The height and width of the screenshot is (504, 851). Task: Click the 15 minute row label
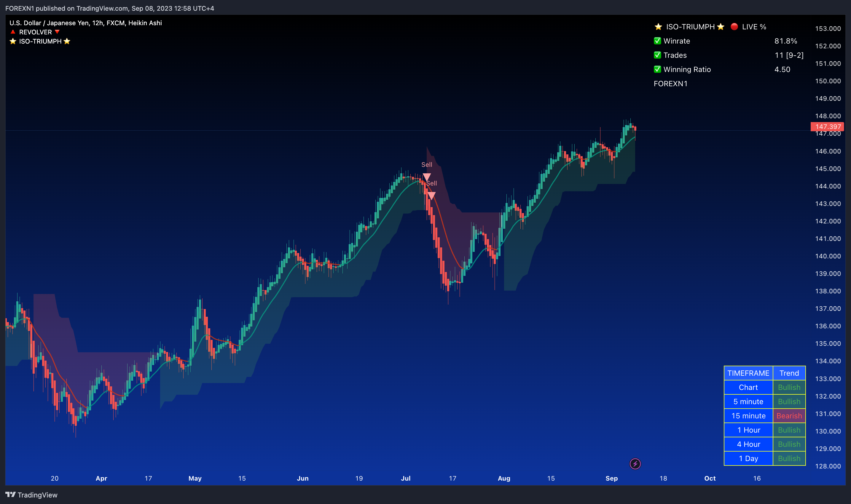(748, 416)
